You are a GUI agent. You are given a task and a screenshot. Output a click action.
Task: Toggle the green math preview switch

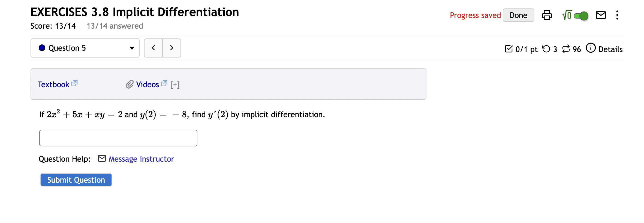(x=580, y=16)
